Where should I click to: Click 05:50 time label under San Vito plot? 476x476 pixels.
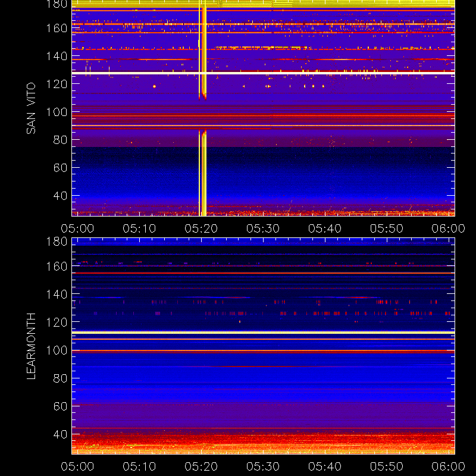point(387,228)
